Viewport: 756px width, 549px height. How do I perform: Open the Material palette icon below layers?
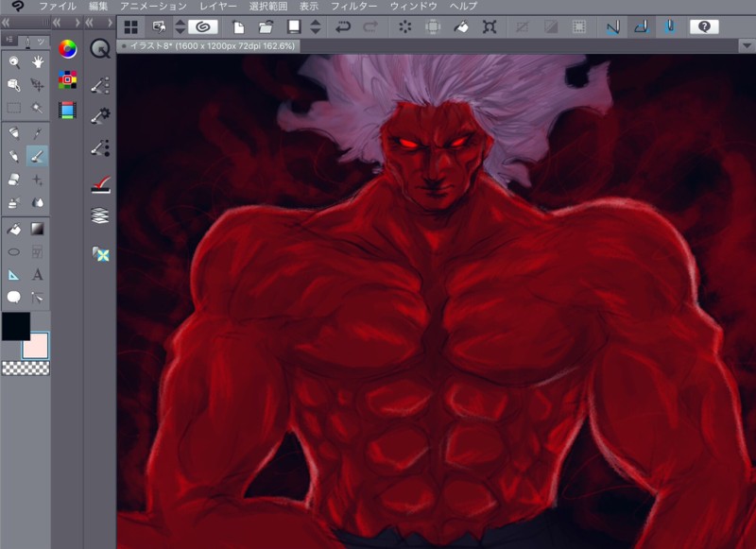101,253
